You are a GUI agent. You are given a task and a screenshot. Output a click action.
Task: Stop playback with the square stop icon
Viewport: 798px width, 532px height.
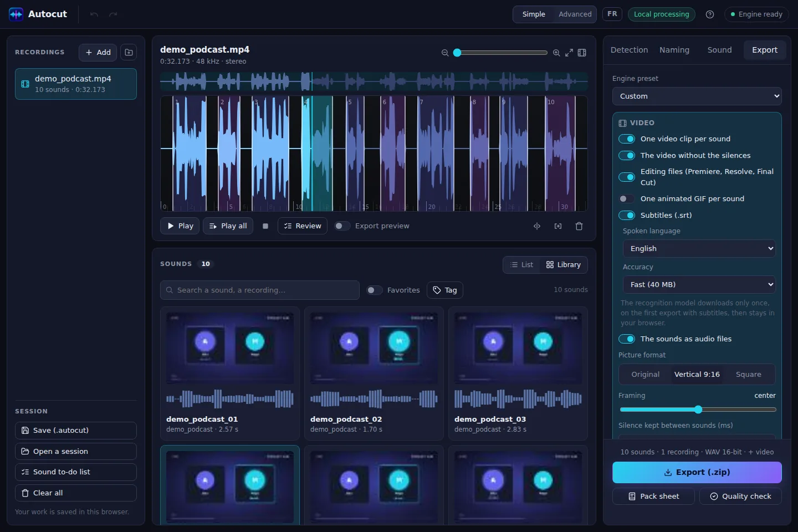(x=265, y=226)
